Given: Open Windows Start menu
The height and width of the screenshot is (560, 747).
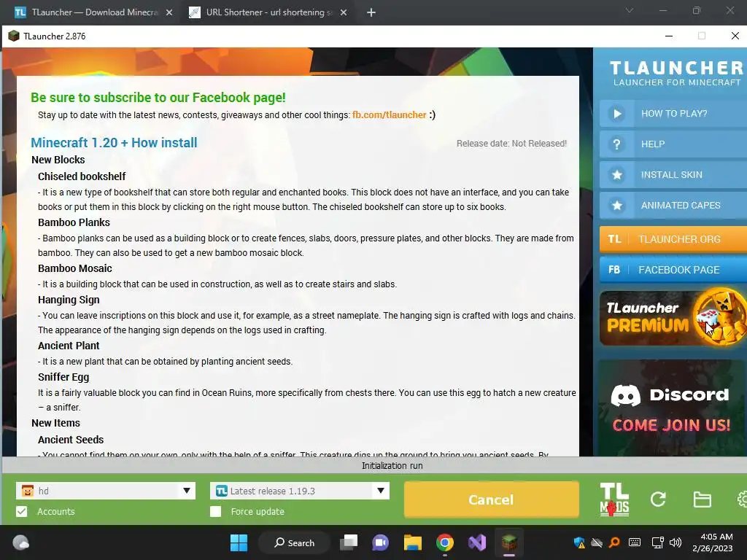Looking at the screenshot, I should click(x=239, y=542).
